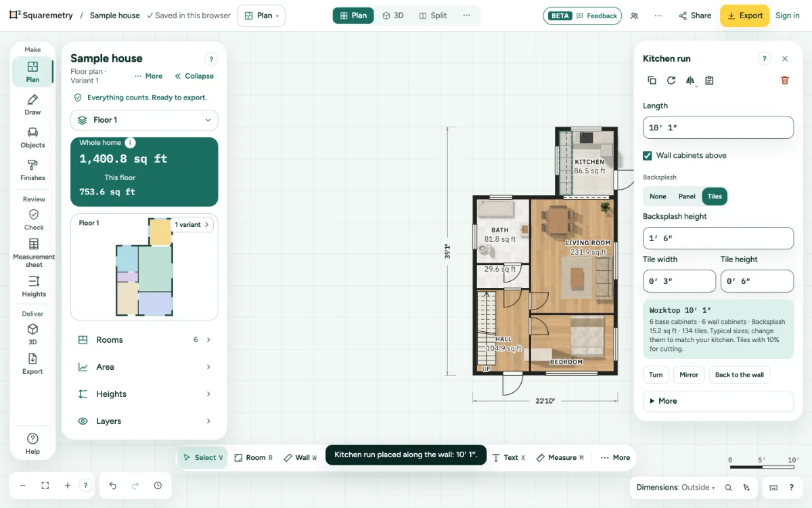Delete the Kitchen run with trash icon
Image resolution: width=812 pixels, height=508 pixels.
click(785, 80)
